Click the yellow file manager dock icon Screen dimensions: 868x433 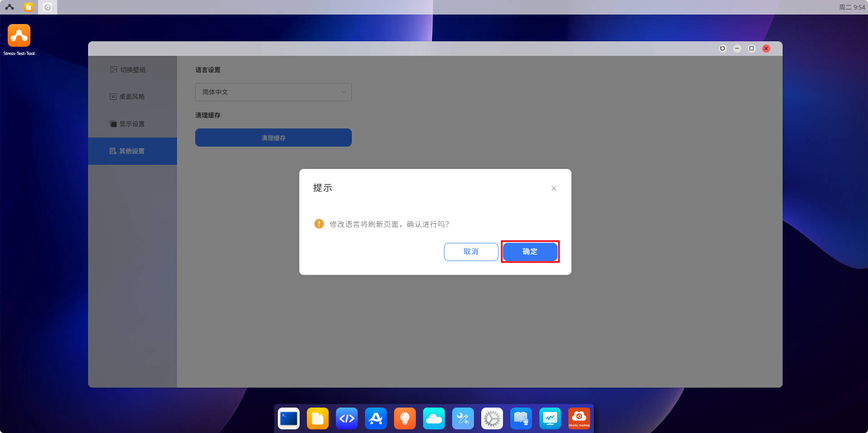pos(318,418)
